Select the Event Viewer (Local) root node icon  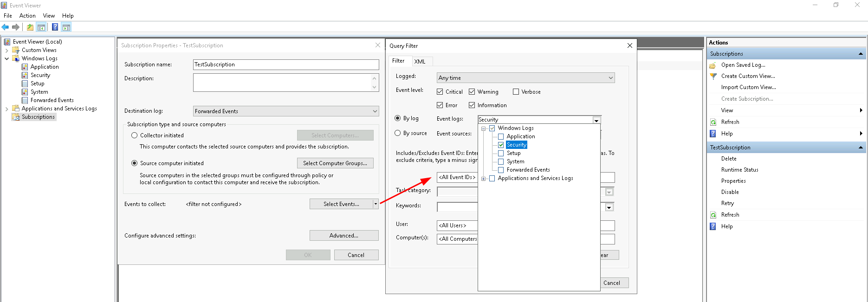tap(7, 42)
